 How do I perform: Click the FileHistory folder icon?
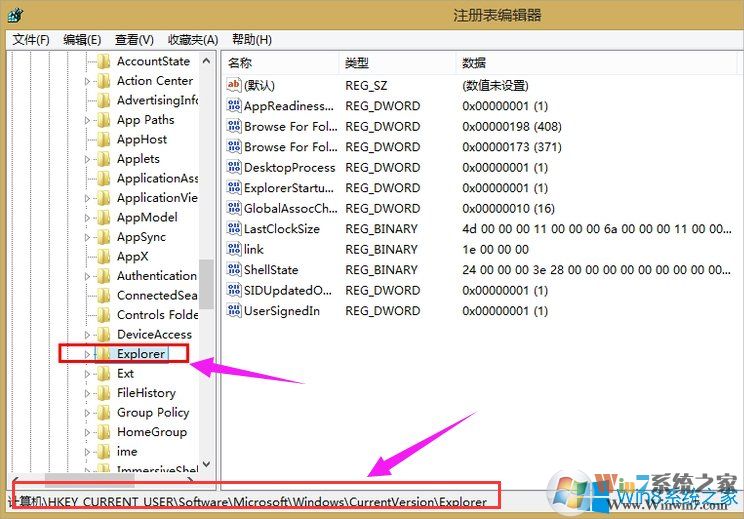(103, 393)
